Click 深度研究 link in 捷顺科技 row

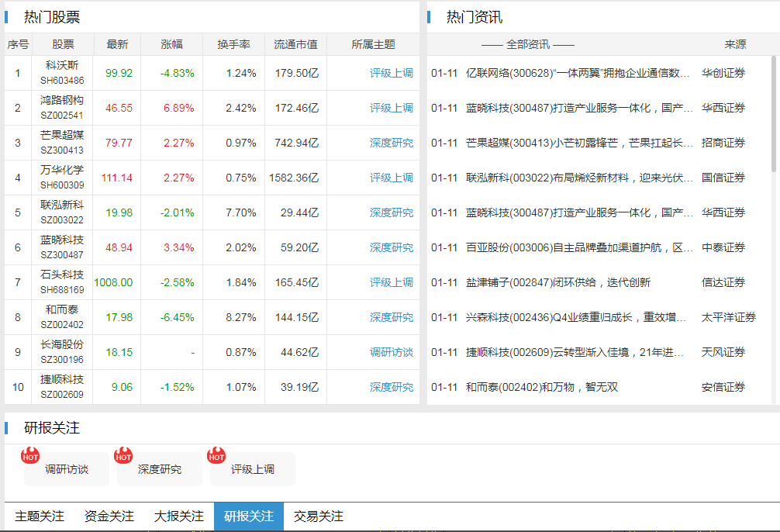pyautogui.click(x=392, y=387)
